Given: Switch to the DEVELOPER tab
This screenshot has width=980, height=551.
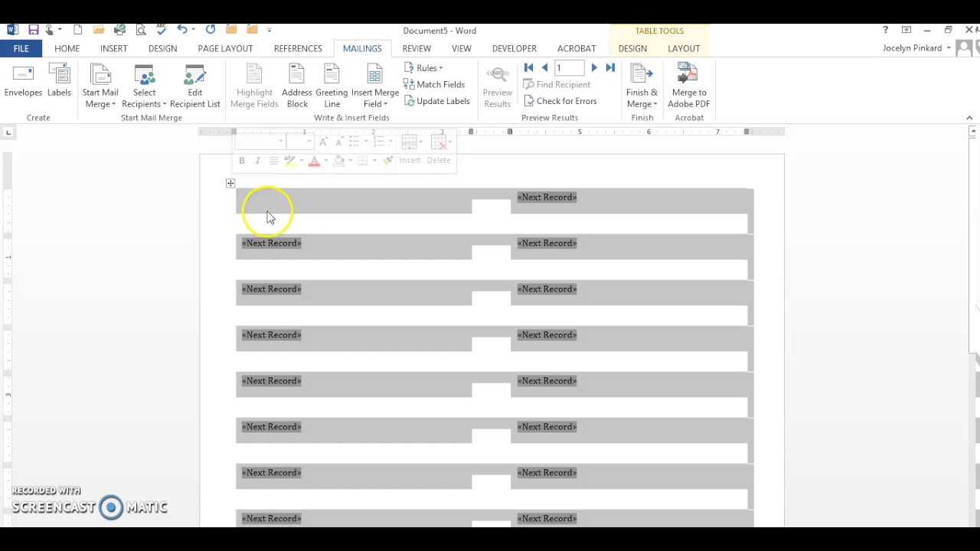Looking at the screenshot, I should coord(514,48).
